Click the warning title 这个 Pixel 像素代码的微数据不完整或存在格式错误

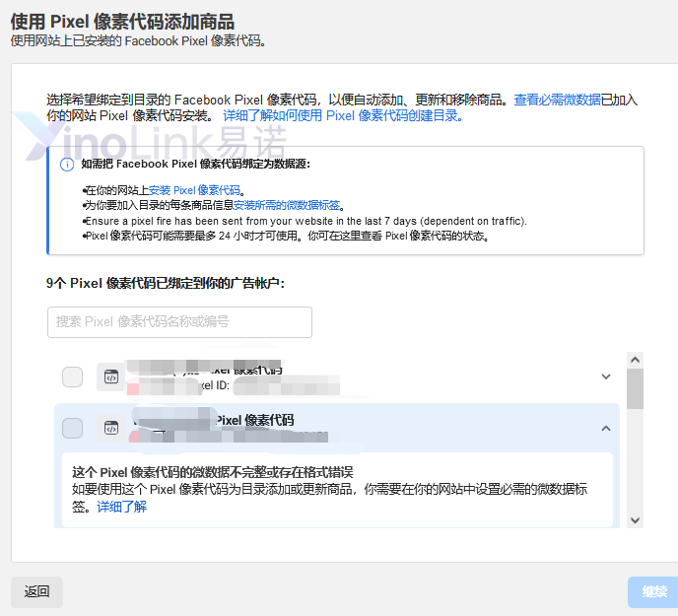pos(212,472)
